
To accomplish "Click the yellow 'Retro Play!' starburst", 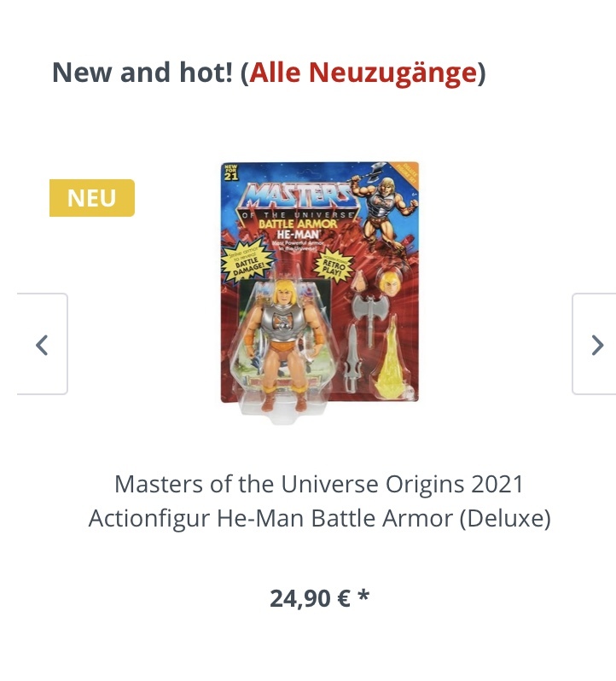I will [335, 265].
